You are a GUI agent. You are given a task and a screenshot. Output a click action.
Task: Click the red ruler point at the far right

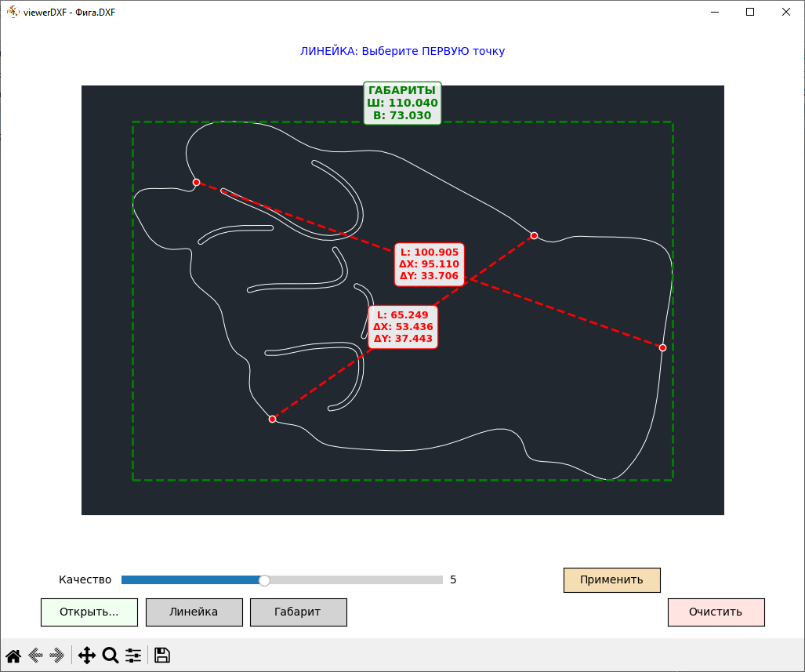[662, 347]
